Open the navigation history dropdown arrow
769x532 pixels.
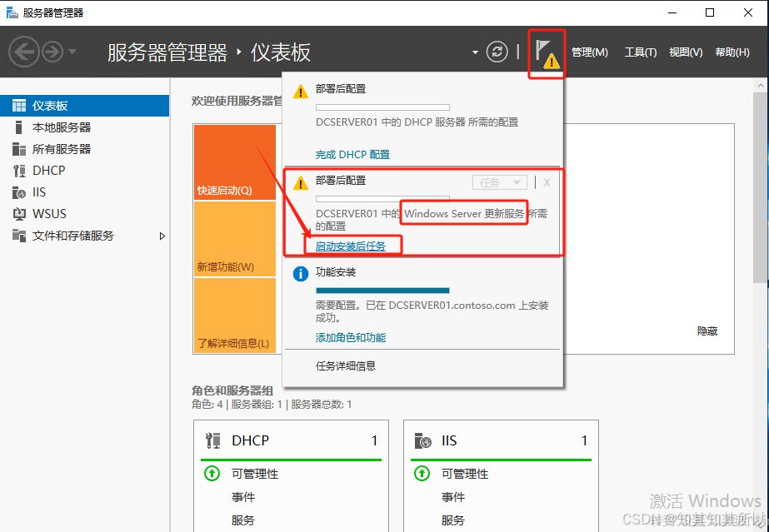click(x=72, y=52)
